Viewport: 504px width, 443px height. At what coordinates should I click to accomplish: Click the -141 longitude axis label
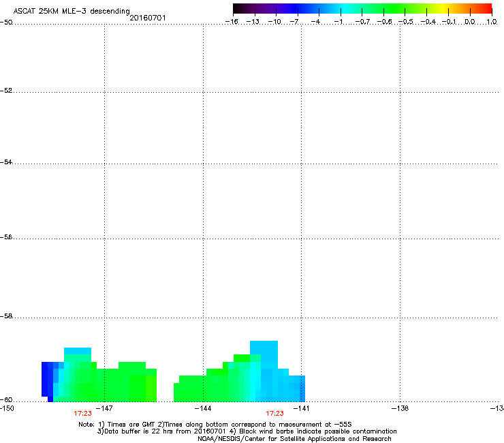pyautogui.click(x=301, y=408)
